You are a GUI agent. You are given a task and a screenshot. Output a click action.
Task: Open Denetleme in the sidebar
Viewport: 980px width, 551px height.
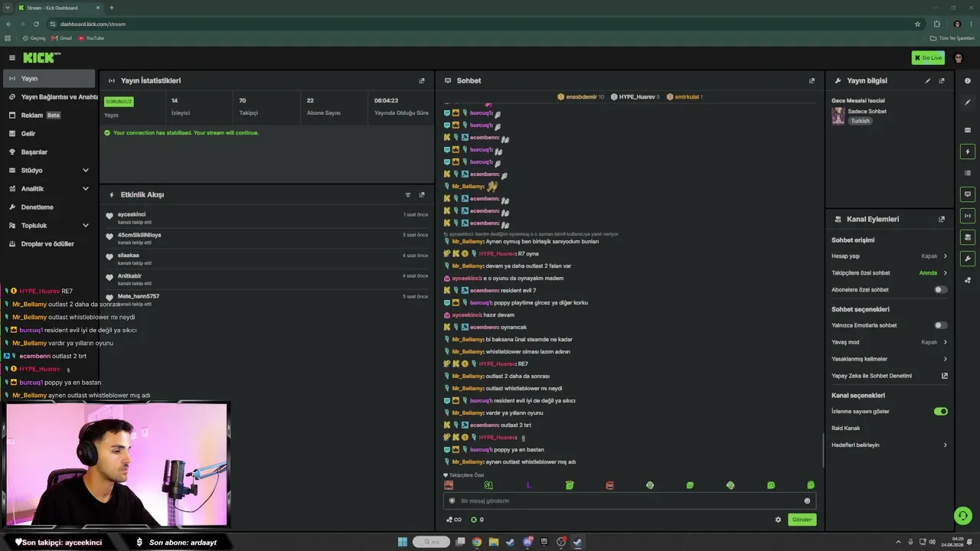tap(49, 207)
